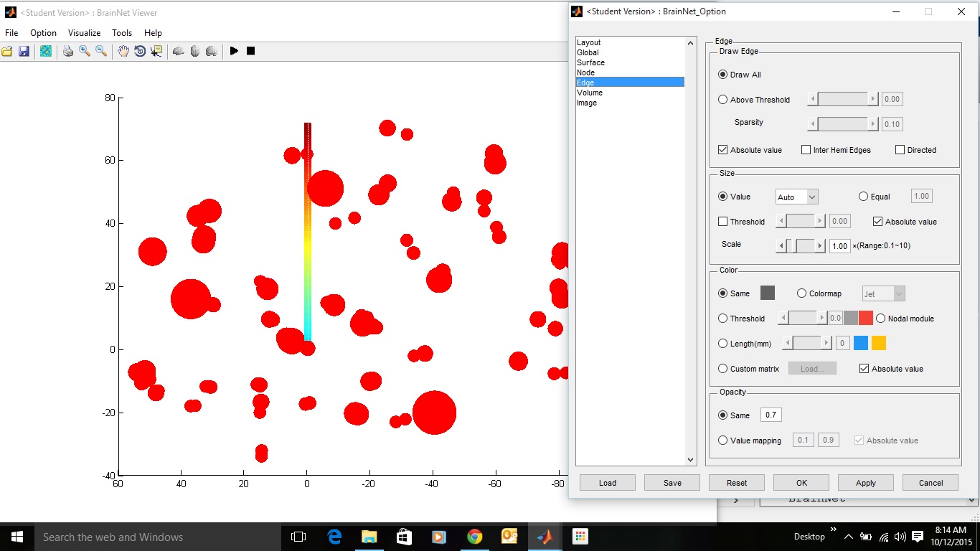
Task: Open the Auto size value dropdown
Action: [796, 197]
